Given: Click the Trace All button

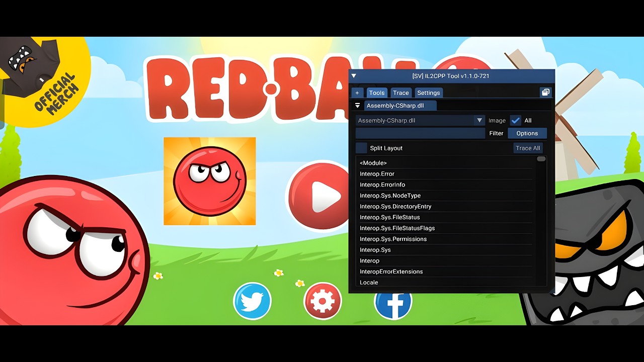Looking at the screenshot, I should (x=528, y=148).
